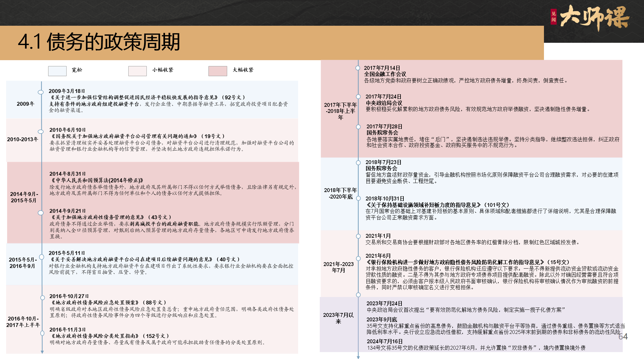
Task: Click the 43号文 document title line
Action: click(x=111, y=217)
